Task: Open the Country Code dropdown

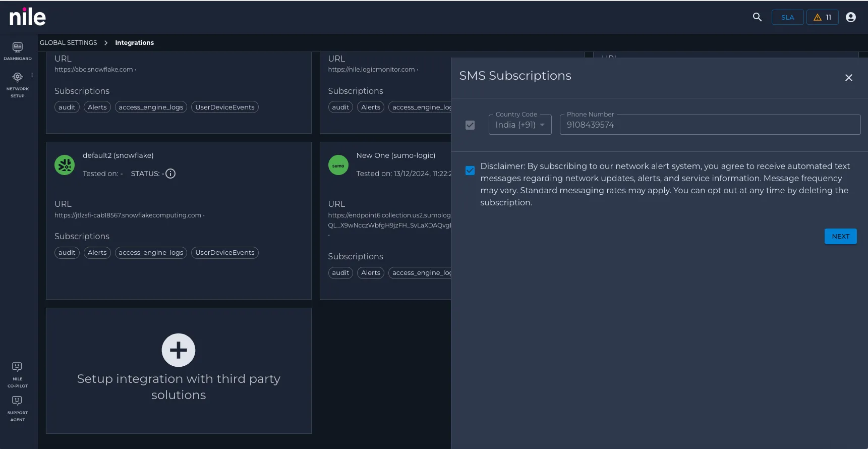Action: point(520,125)
